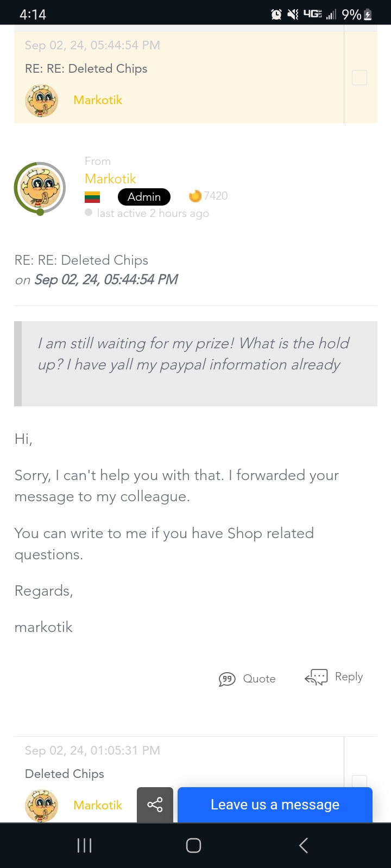Click Leave us a message button

[275, 805]
